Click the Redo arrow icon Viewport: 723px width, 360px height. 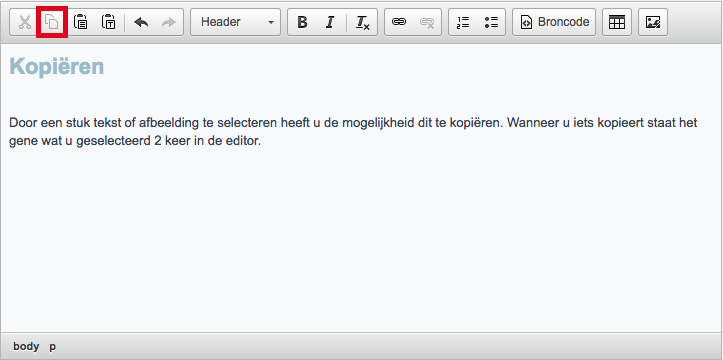pyautogui.click(x=168, y=22)
